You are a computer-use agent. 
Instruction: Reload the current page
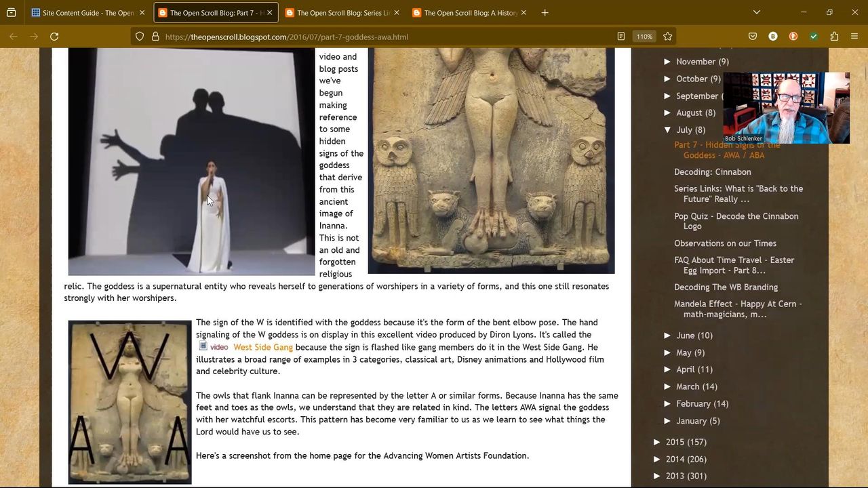click(54, 37)
